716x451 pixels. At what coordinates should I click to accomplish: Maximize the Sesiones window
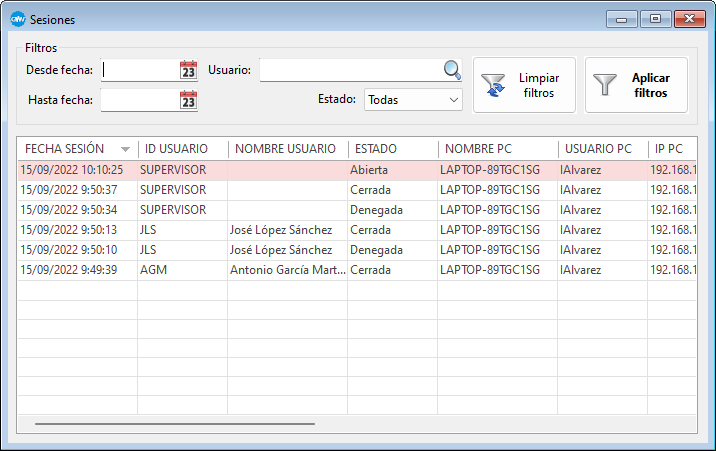coord(655,19)
